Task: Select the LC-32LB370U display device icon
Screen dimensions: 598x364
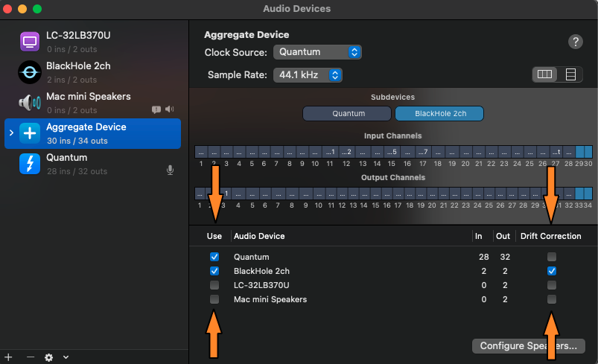Action: click(x=30, y=42)
